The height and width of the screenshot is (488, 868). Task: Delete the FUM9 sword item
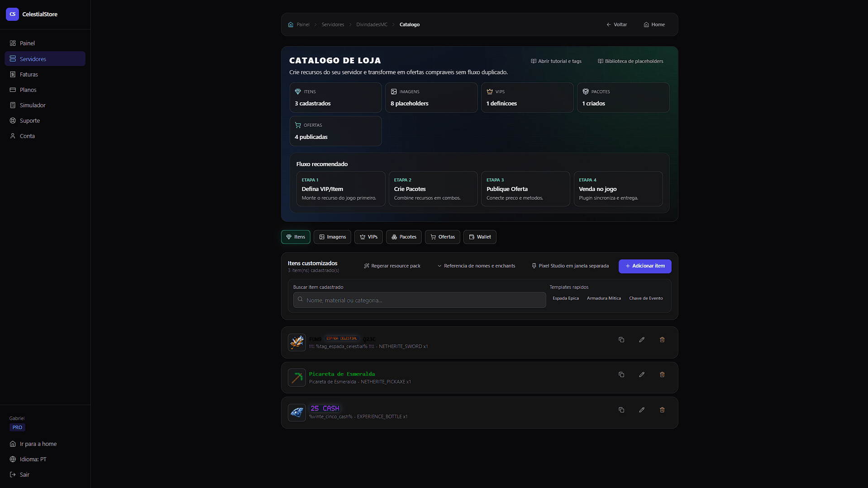coord(662,339)
